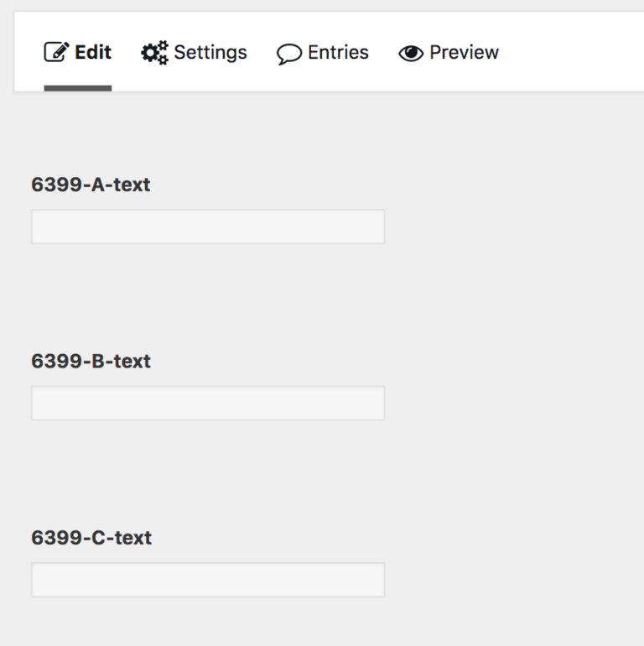
Task: Click inside the 6399-A-text input box
Action: pyautogui.click(x=208, y=227)
